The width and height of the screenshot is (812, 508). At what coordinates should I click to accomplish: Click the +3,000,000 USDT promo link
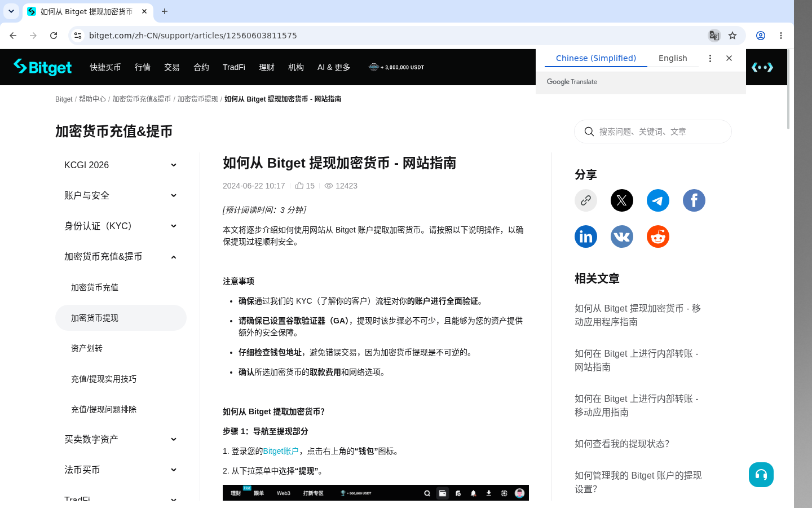click(x=396, y=67)
